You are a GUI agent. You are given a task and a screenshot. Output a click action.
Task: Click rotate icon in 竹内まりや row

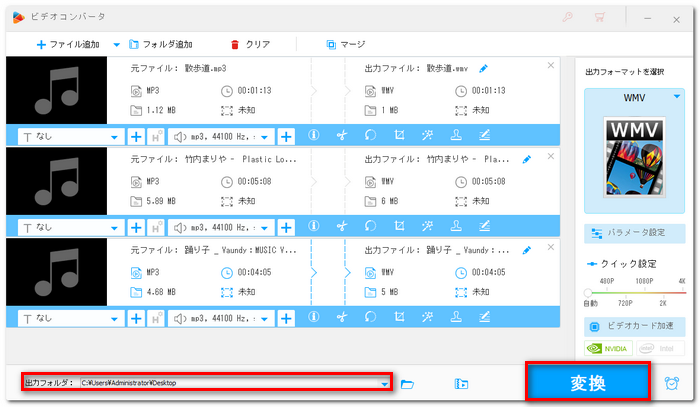[x=371, y=226]
